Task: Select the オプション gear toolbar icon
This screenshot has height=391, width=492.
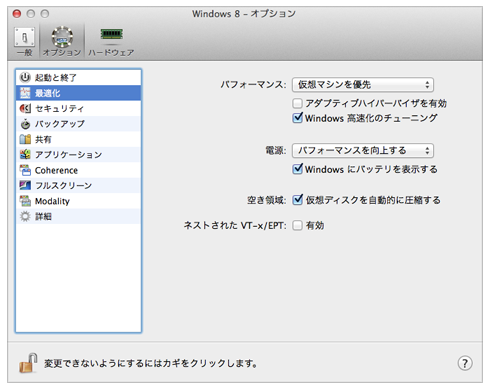Action: [62, 37]
